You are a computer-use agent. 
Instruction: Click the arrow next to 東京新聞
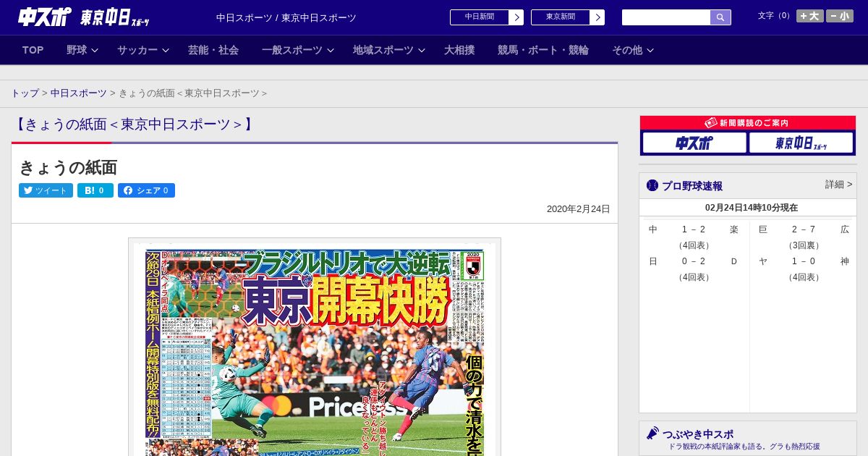coord(597,17)
